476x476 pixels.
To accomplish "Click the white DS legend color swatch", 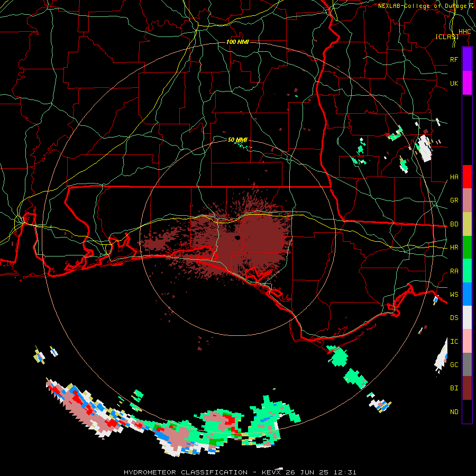I will tap(467, 317).
